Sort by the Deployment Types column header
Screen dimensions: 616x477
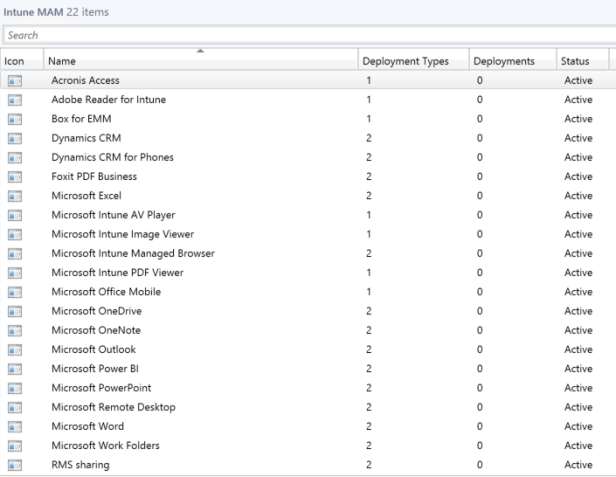coord(414,59)
